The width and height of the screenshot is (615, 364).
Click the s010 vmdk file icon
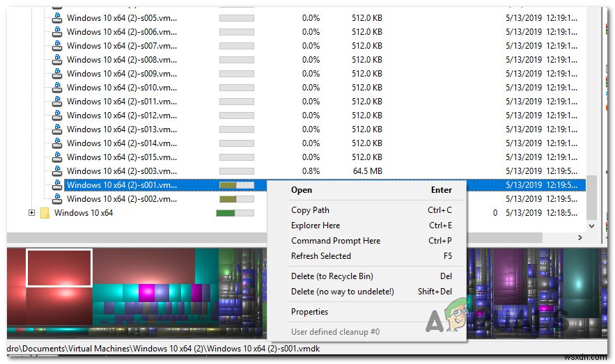coord(57,88)
